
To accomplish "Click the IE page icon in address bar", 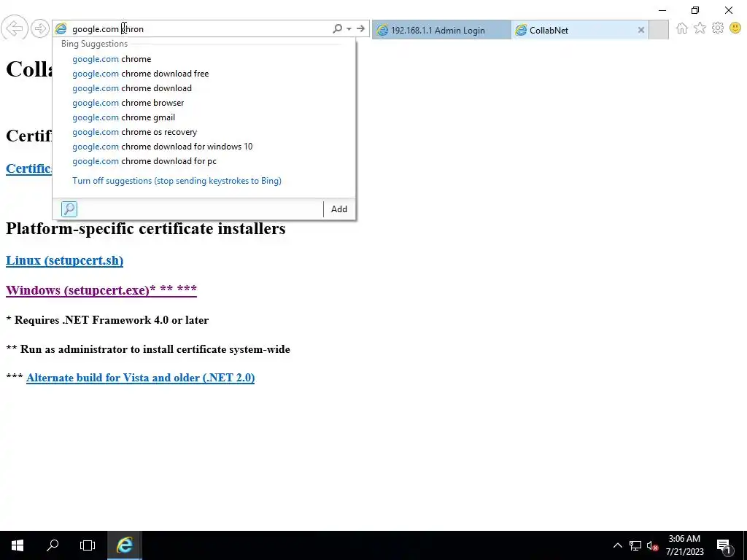I will coord(61,29).
